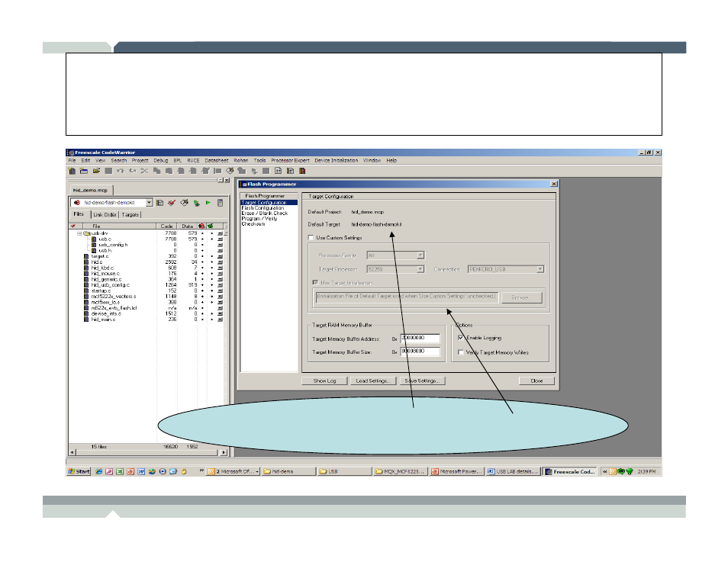This screenshot has height=562, width=728.
Task: Click the last toolbar icon with red check
Action: point(302,171)
